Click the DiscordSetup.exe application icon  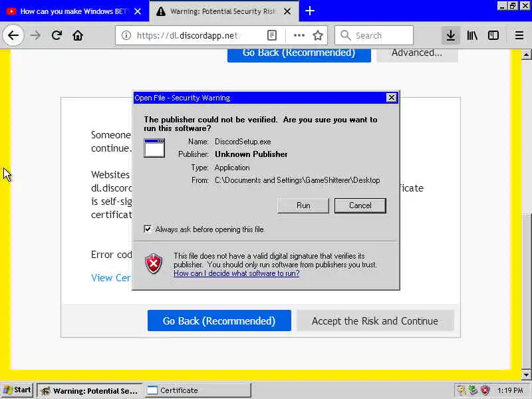(154, 148)
